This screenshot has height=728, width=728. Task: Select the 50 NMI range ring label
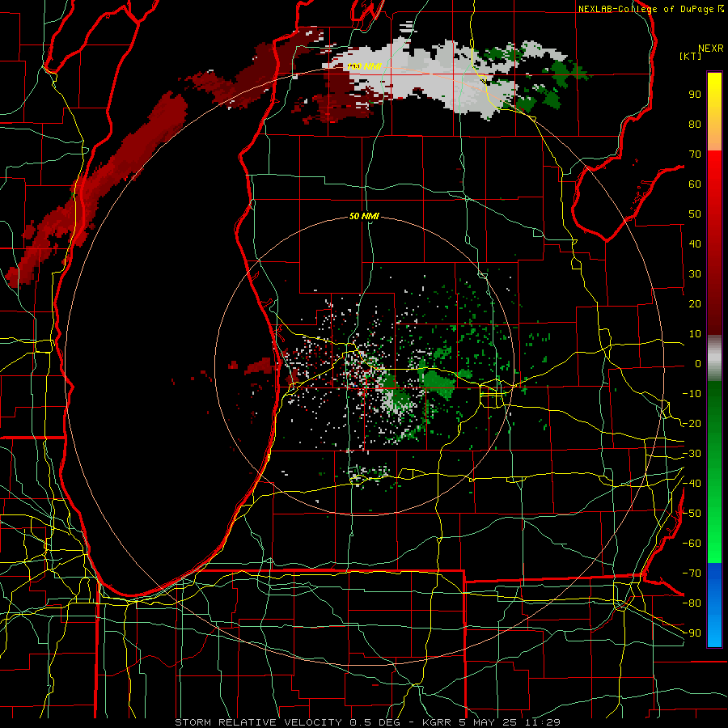pyautogui.click(x=364, y=216)
